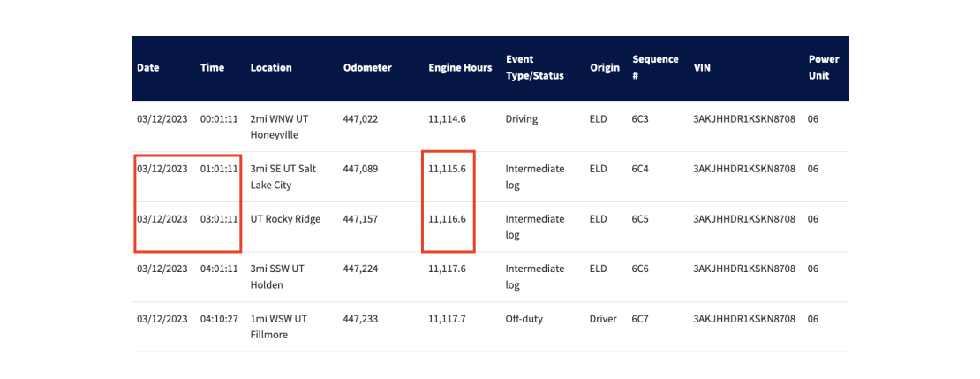Select the Location column header
980x379 pixels.
pos(271,67)
